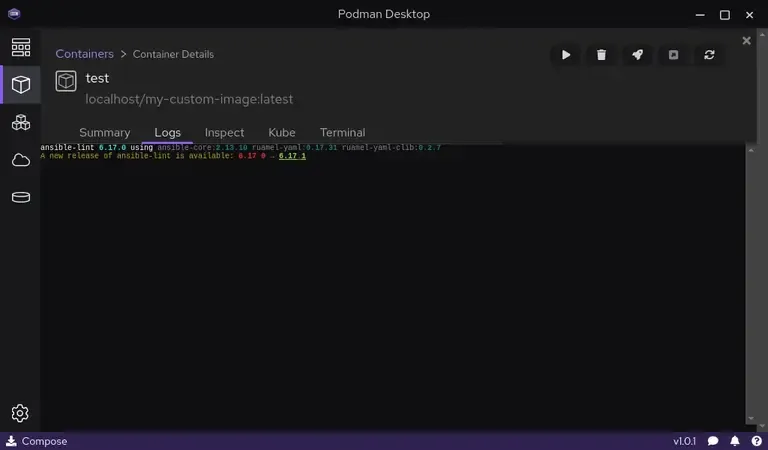Close the Podman Desktop window

coord(749,15)
